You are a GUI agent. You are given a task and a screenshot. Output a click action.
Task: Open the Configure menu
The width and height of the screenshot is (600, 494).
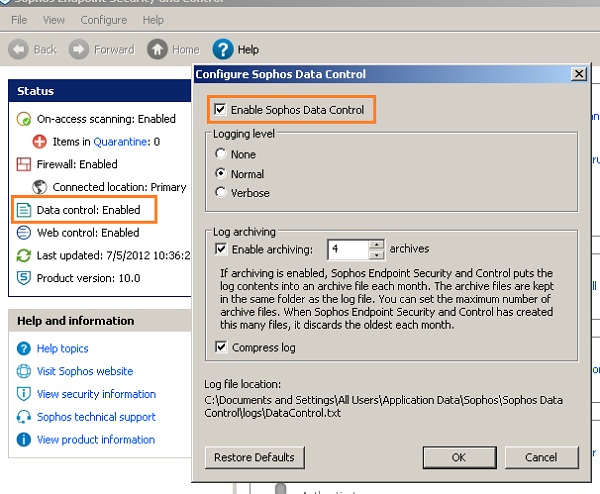tap(103, 20)
